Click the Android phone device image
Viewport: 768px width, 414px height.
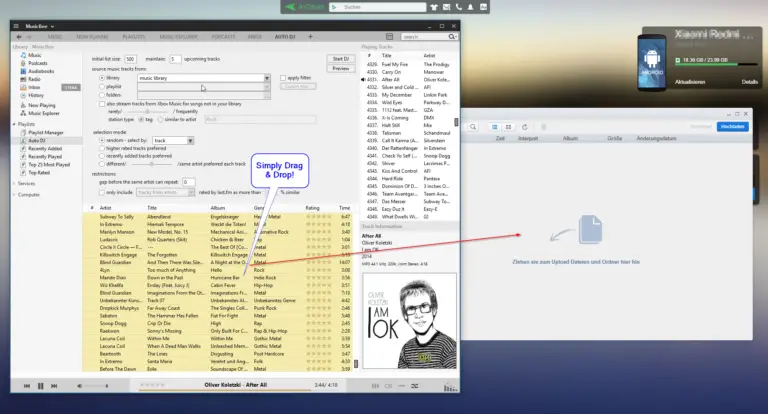pyautogui.click(x=652, y=63)
